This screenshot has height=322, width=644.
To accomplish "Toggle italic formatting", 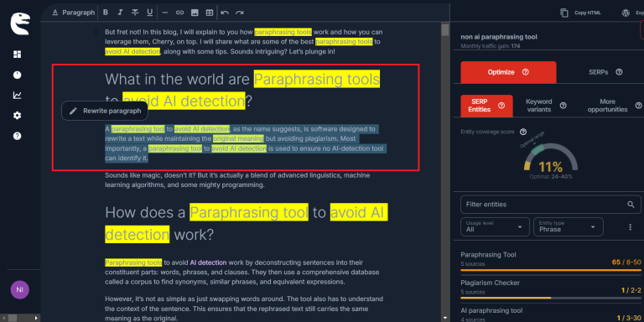I will (120, 13).
